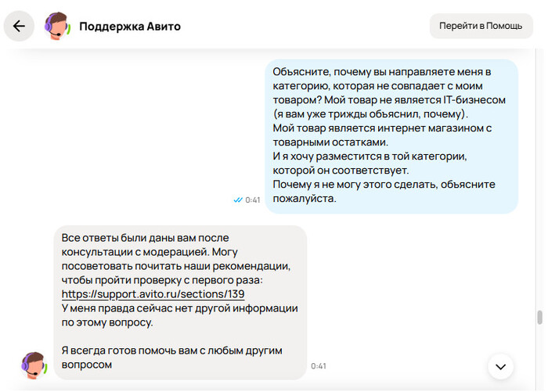
Task: Click the 0:41 timestamp of outgoing message
Action: [x=253, y=200]
